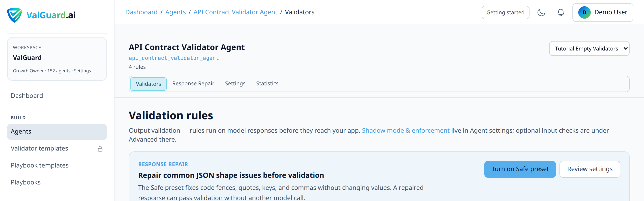
Task: Click the Review settings button
Action: tap(589, 169)
